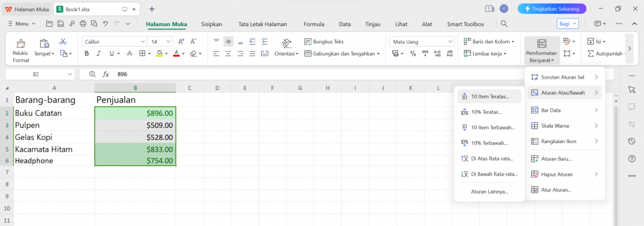Select cell B5 containing $833.00
Viewport: 644px width, 226px height.
click(135, 149)
